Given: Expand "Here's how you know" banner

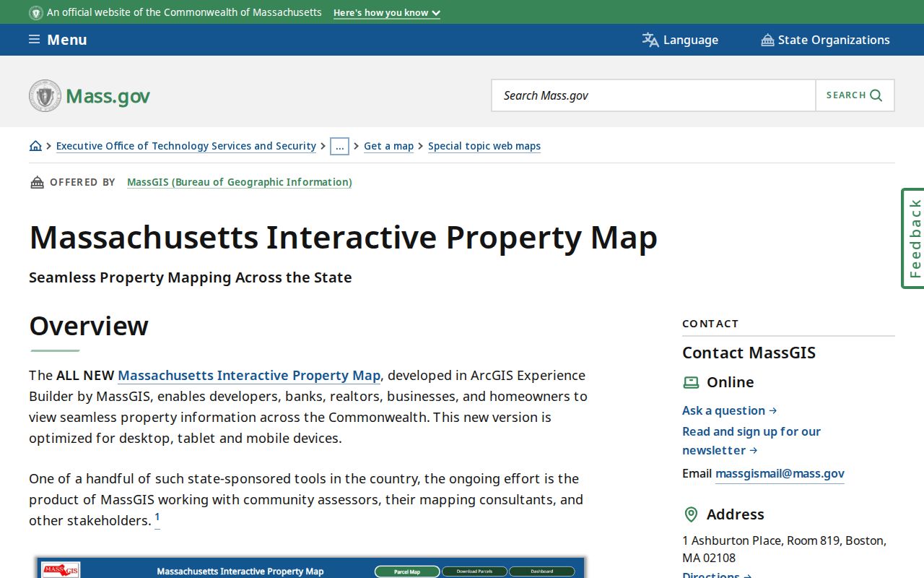Looking at the screenshot, I should (387, 12).
